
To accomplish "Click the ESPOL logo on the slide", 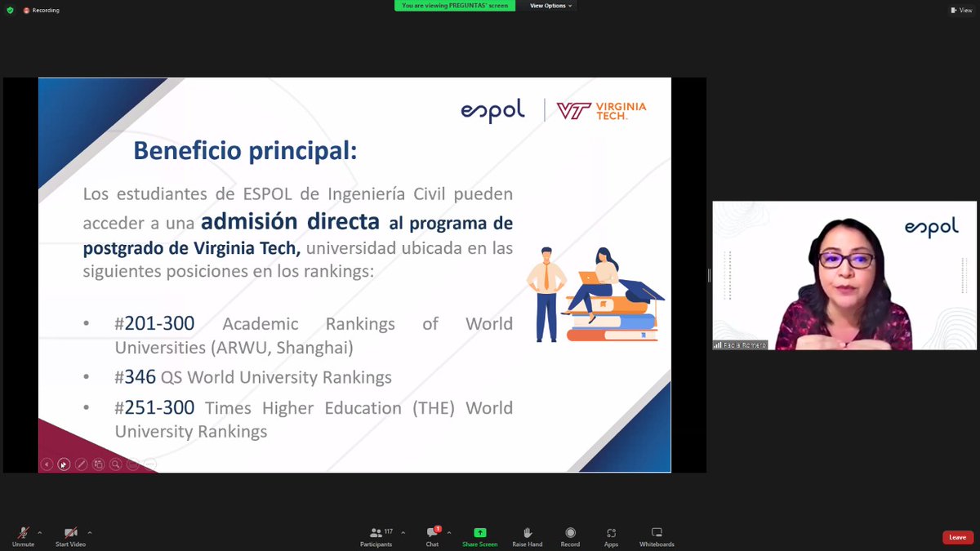I will point(492,111).
